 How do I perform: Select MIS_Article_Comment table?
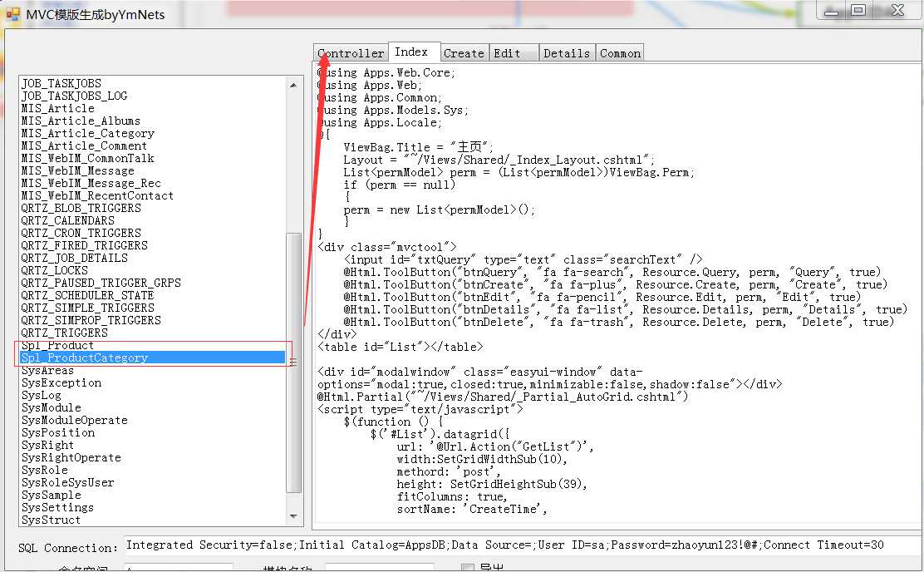[x=84, y=145]
